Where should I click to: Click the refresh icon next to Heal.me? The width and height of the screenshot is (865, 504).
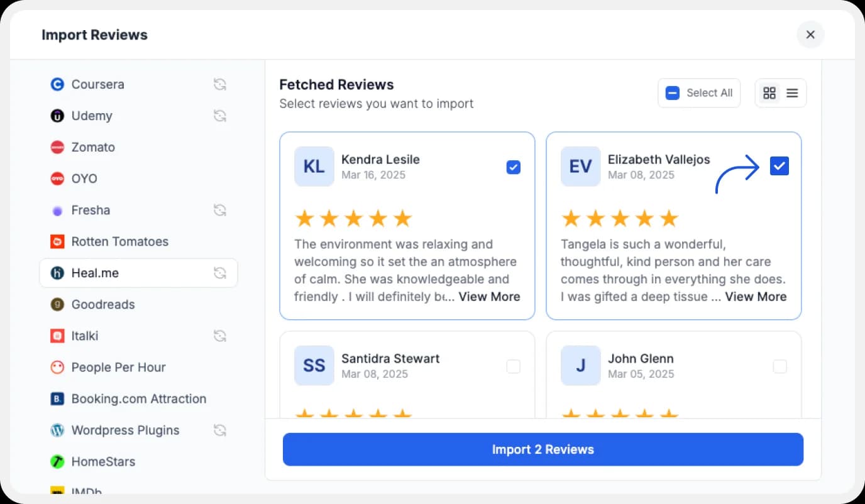pos(220,273)
